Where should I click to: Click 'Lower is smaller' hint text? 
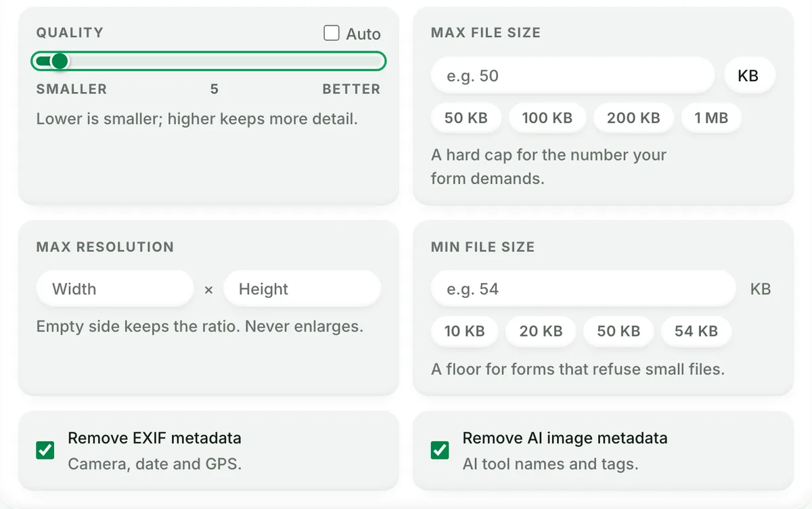[197, 119]
